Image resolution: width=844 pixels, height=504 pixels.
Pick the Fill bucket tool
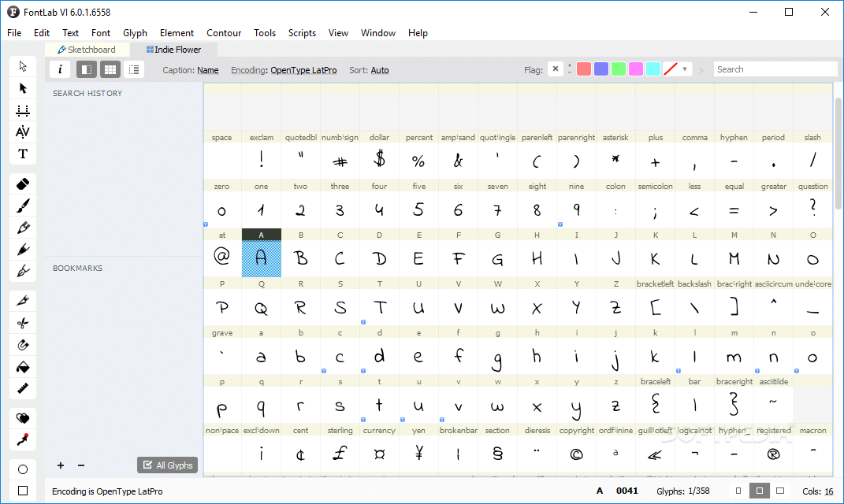(x=23, y=368)
